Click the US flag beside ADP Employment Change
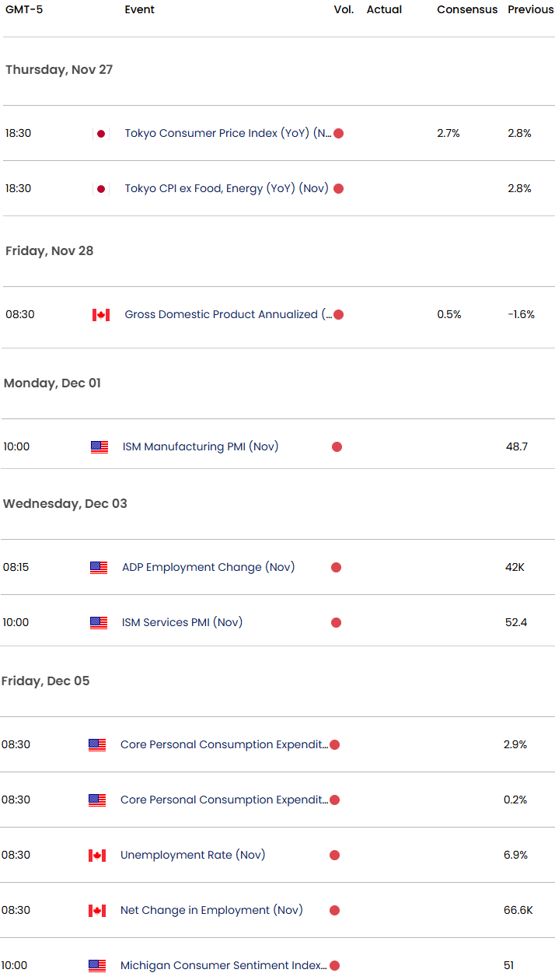This screenshot has height=980, width=555. coord(99,568)
